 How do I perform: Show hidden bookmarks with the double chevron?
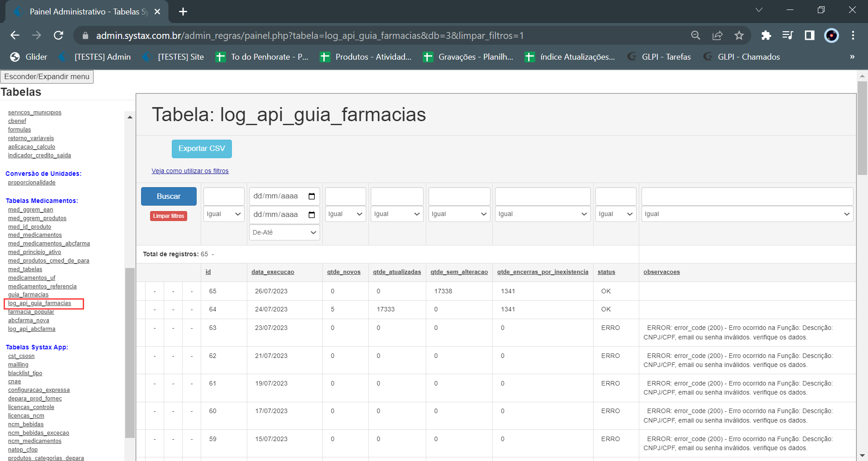point(852,57)
